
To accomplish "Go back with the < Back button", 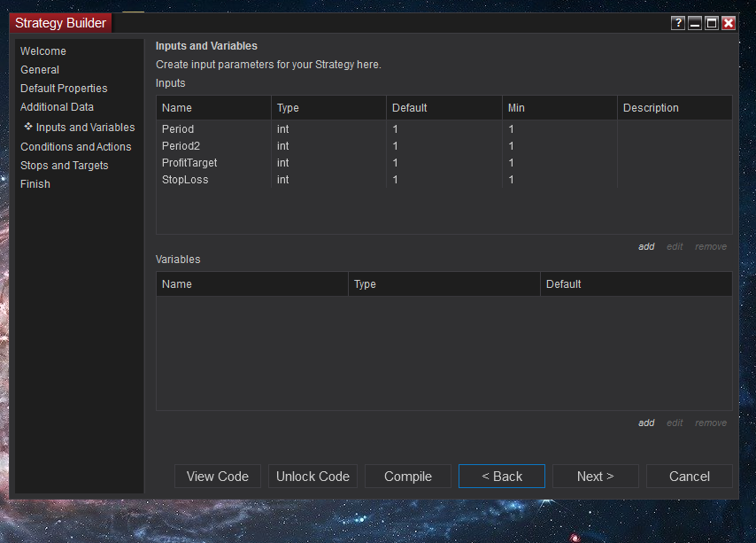I will [502, 477].
